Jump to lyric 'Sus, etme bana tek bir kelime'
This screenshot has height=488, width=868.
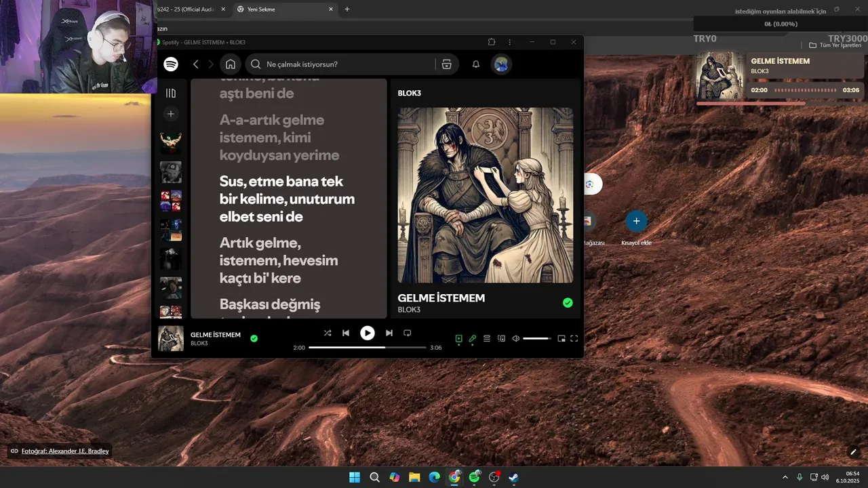click(x=287, y=199)
